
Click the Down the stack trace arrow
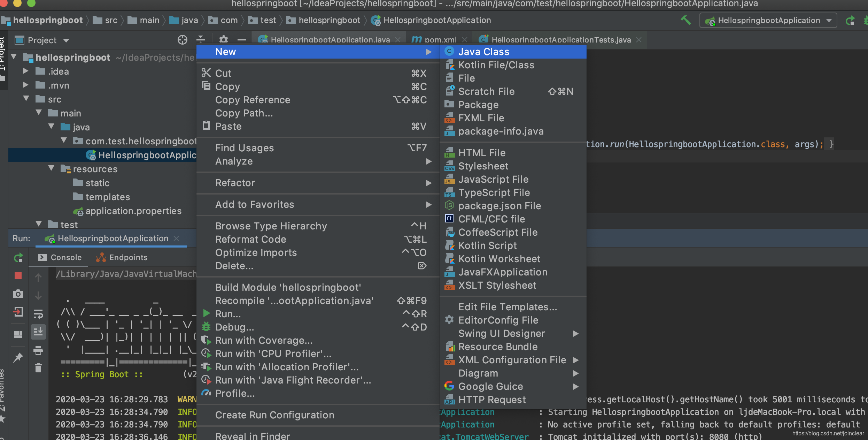click(38, 296)
